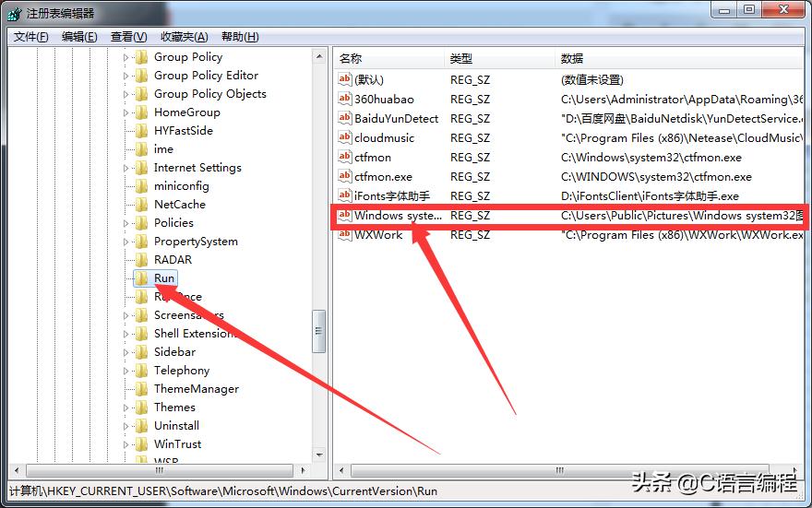The image size is (812, 508).
Task: Click the (默认) string value icon
Action: click(x=345, y=79)
